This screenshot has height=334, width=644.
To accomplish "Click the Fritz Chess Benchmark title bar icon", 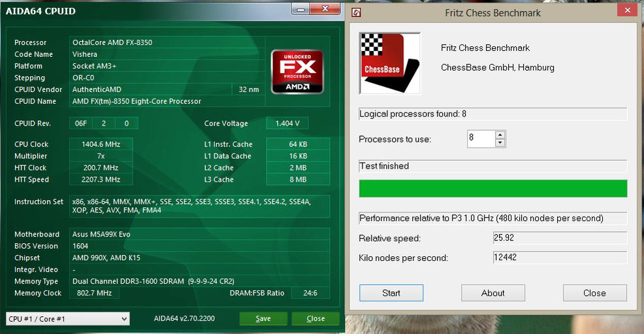I will point(357,12).
